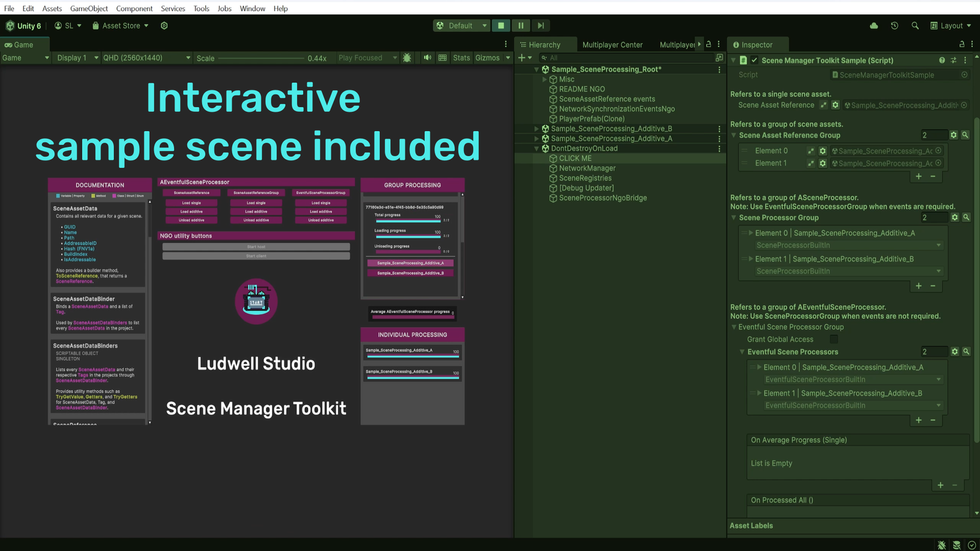Image resolution: width=980 pixels, height=551 pixels.
Task: Open the Window menu
Action: (x=252, y=9)
